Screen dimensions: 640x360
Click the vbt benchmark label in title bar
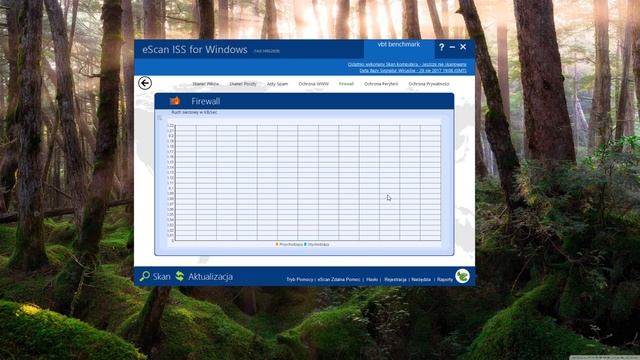pos(398,44)
